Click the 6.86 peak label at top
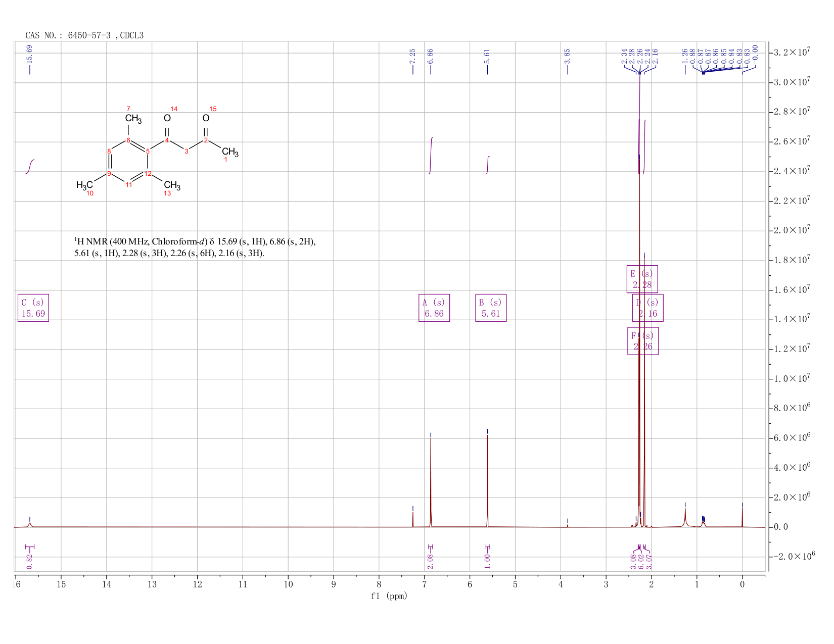The width and height of the screenshot is (834, 644). pyautogui.click(x=431, y=56)
